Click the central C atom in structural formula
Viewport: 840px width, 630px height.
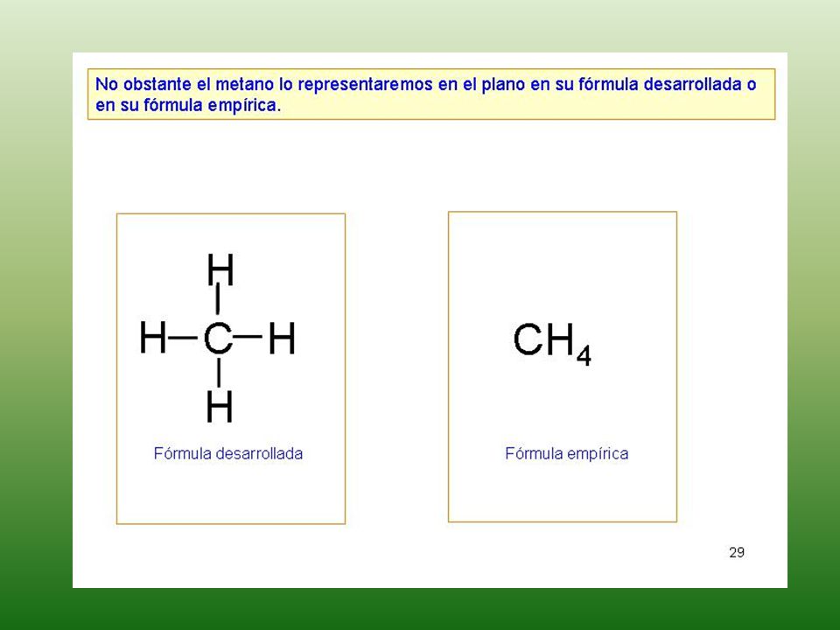[x=218, y=338]
